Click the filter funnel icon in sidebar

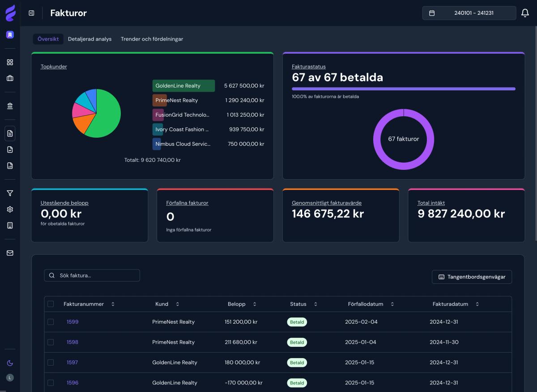click(x=10, y=193)
